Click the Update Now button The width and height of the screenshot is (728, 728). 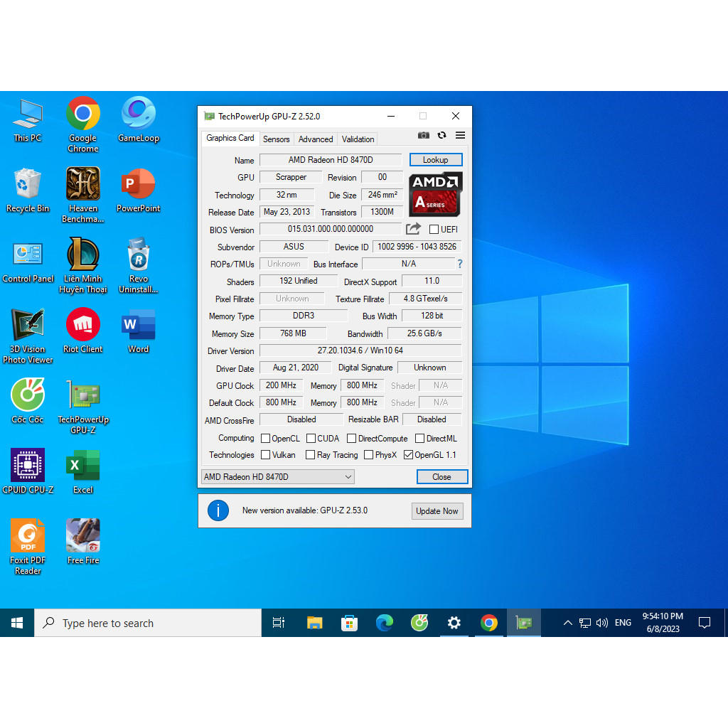(x=437, y=511)
